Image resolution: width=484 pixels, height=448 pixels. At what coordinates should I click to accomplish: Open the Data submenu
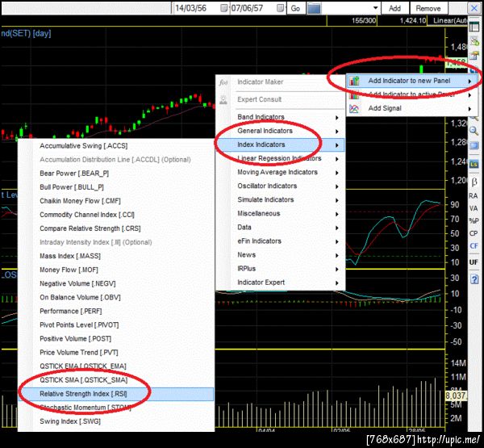pyautogui.click(x=280, y=228)
